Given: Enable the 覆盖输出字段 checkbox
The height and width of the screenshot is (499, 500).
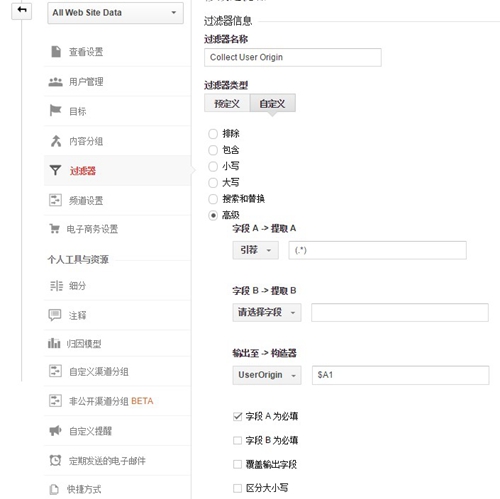Looking at the screenshot, I should coord(237,464).
